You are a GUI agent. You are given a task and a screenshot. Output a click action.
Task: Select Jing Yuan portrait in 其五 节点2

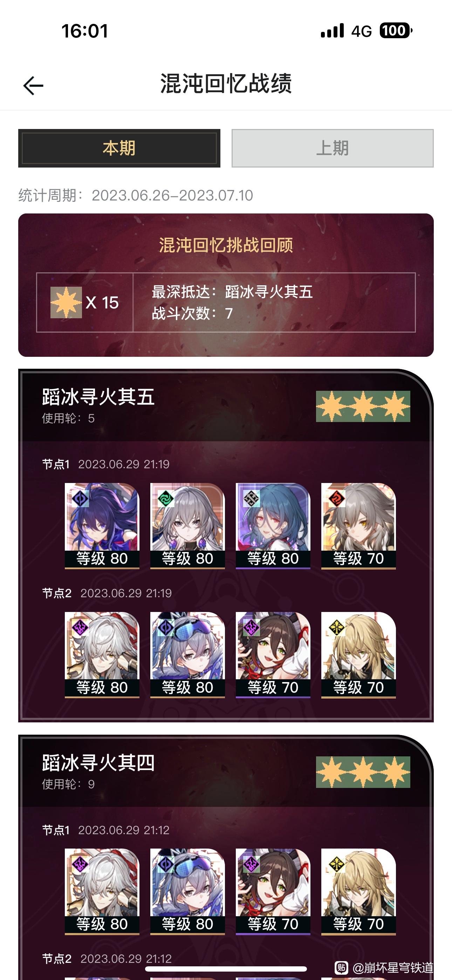tap(102, 655)
